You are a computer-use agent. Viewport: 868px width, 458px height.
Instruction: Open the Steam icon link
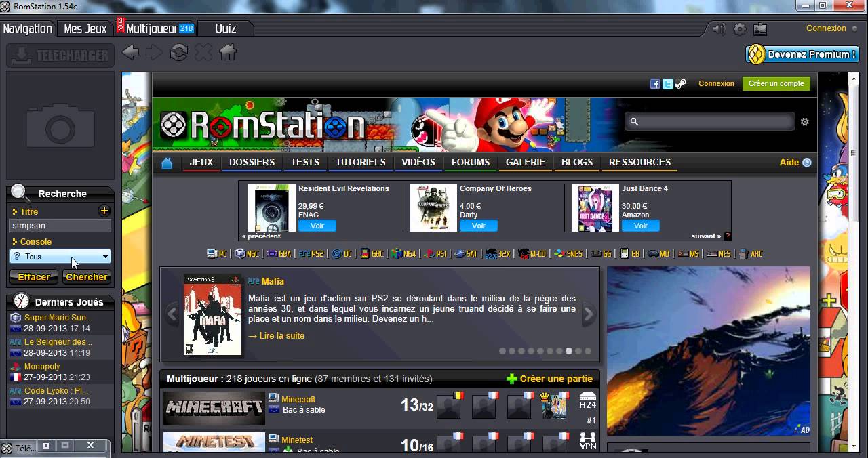tap(681, 84)
